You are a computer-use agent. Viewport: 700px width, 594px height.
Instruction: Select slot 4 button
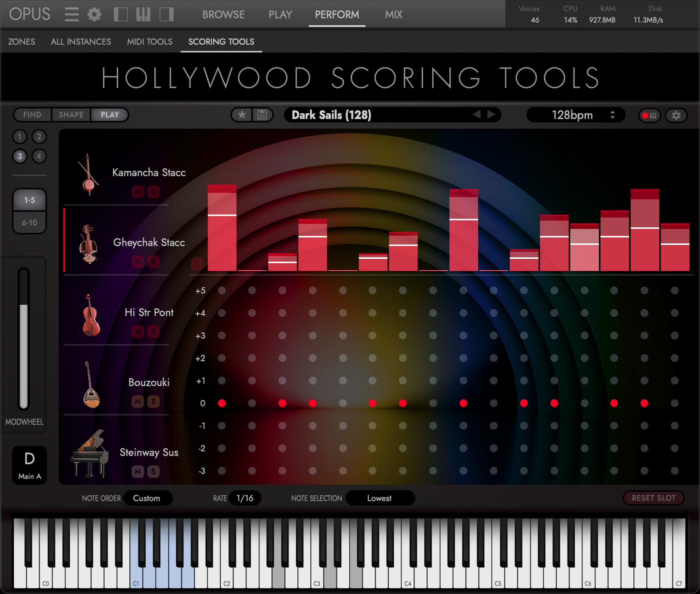point(39,156)
